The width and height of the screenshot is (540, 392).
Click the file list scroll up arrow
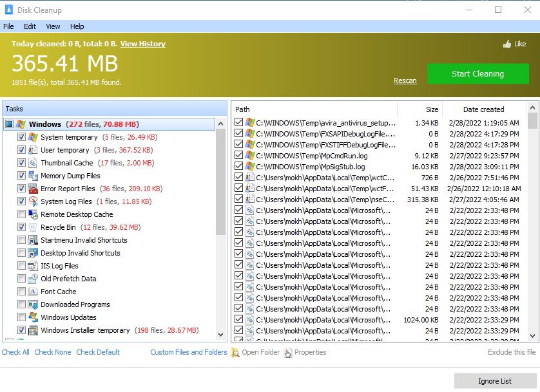pos(532,107)
